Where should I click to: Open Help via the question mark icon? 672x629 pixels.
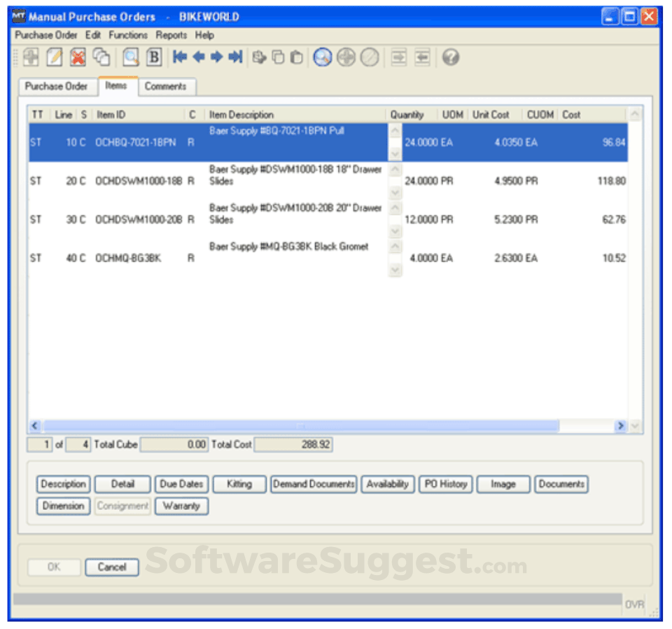451,57
